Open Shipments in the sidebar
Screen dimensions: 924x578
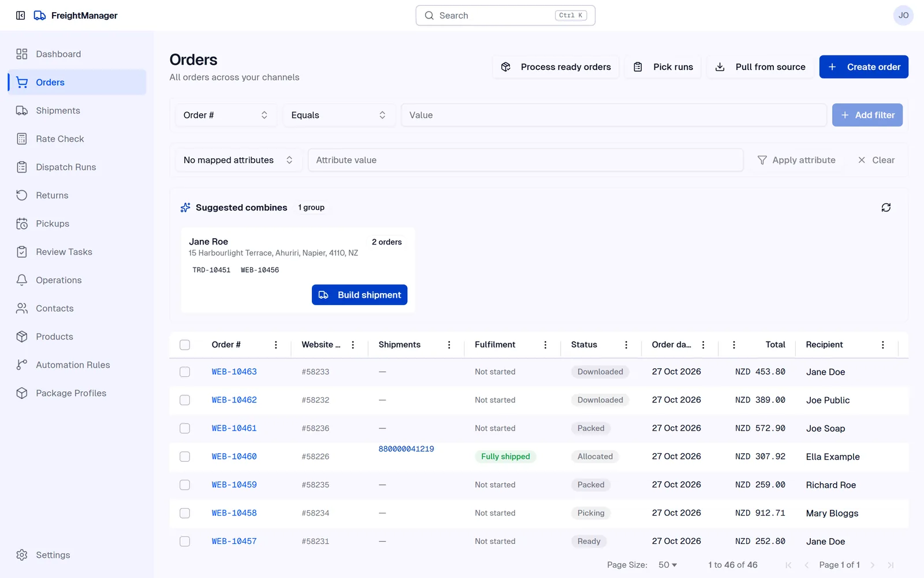coord(77,110)
